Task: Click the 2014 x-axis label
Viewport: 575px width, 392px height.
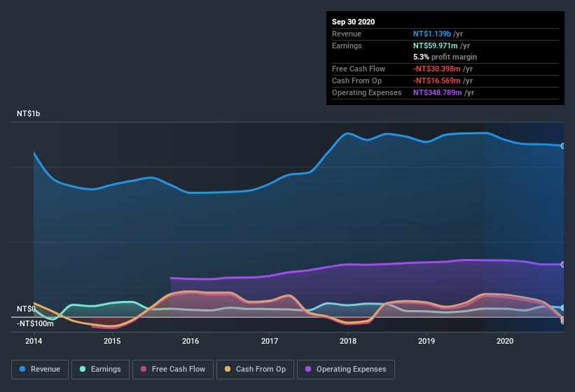Action: [34, 341]
